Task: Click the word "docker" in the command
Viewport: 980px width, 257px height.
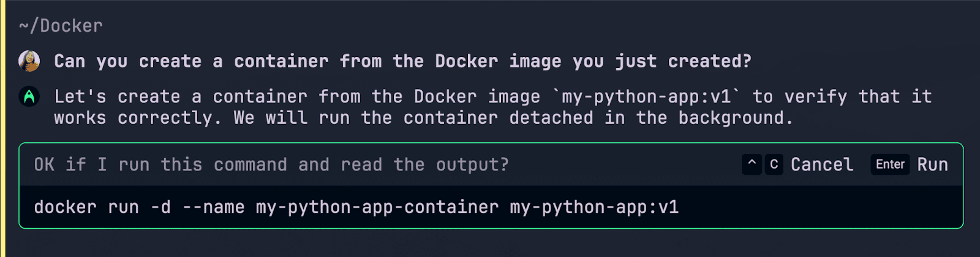Action: click(x=65, y=207)
